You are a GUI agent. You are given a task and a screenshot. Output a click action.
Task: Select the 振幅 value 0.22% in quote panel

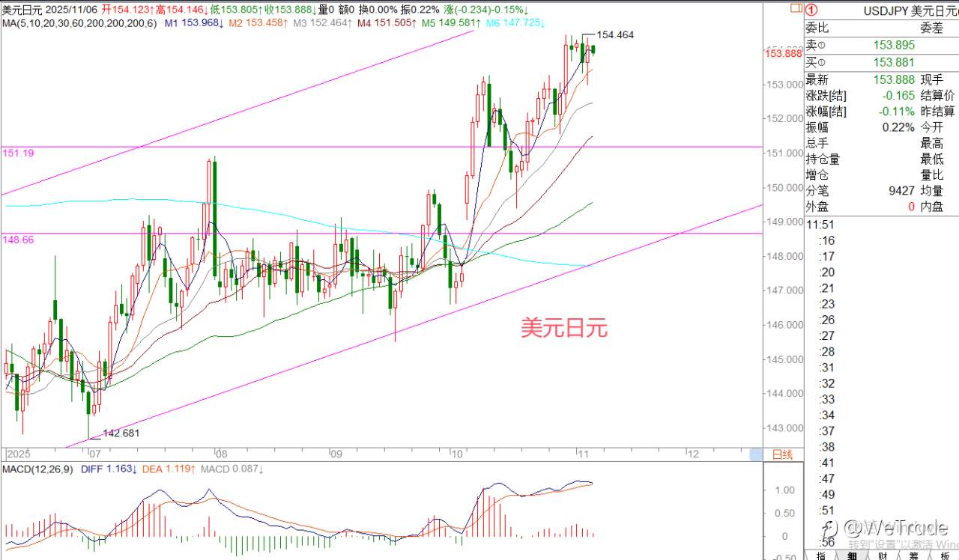(900, 127)
